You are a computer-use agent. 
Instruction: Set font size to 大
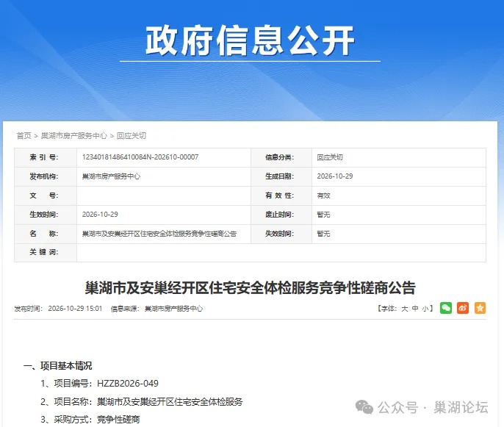405,309
